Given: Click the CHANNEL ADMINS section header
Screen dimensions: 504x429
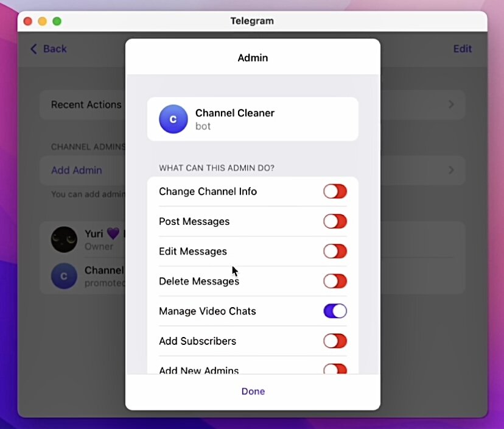Looking at the screenshot, I should coord(88,147).
